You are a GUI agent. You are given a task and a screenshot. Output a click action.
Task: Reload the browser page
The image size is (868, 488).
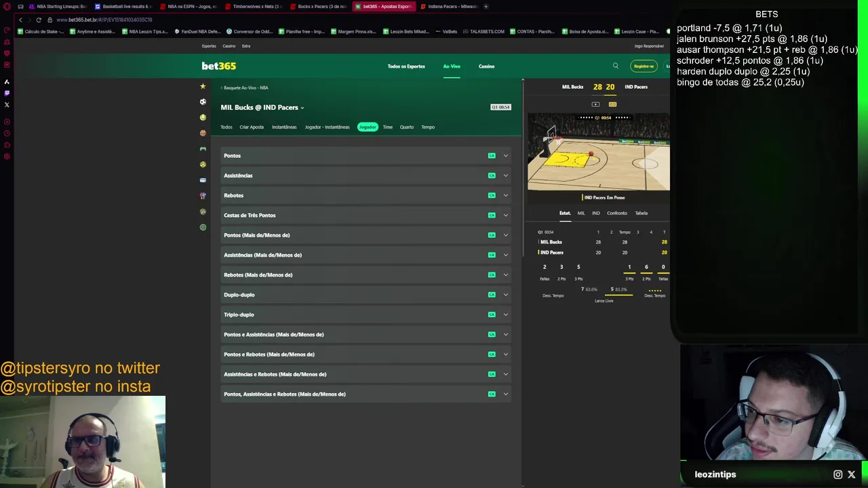(39, 20)
